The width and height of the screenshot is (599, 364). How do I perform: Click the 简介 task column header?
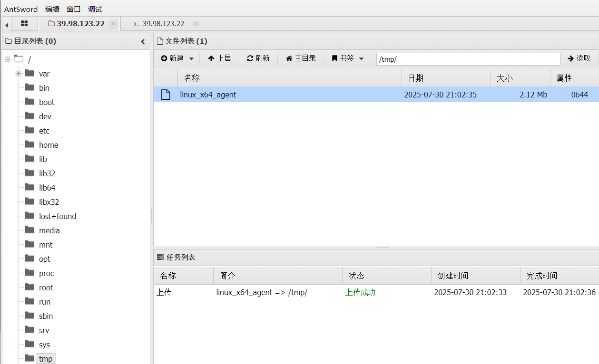click(x=278, y=276)
